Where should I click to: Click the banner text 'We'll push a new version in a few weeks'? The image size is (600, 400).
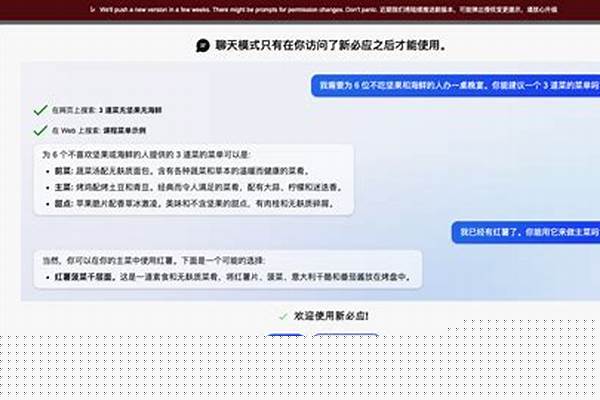[155, 9]
